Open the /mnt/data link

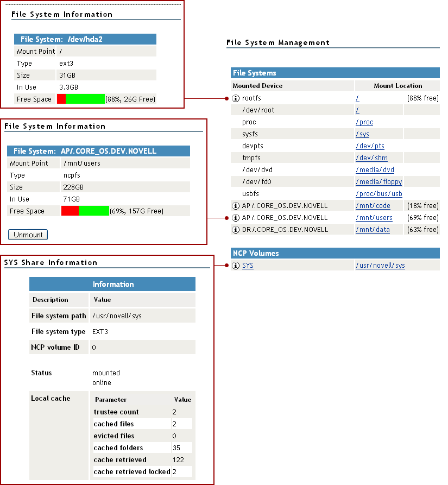pos(373,230)
